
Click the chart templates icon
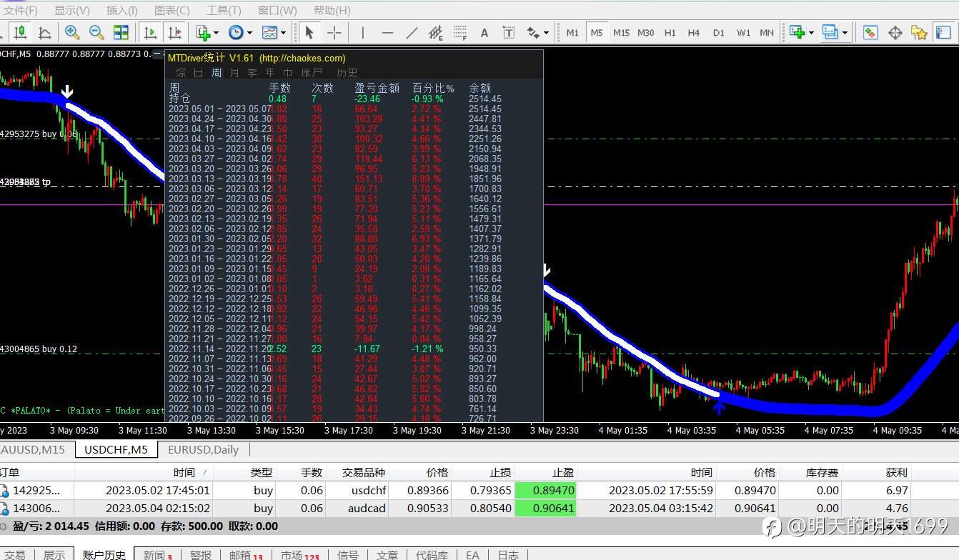[269, 32]
